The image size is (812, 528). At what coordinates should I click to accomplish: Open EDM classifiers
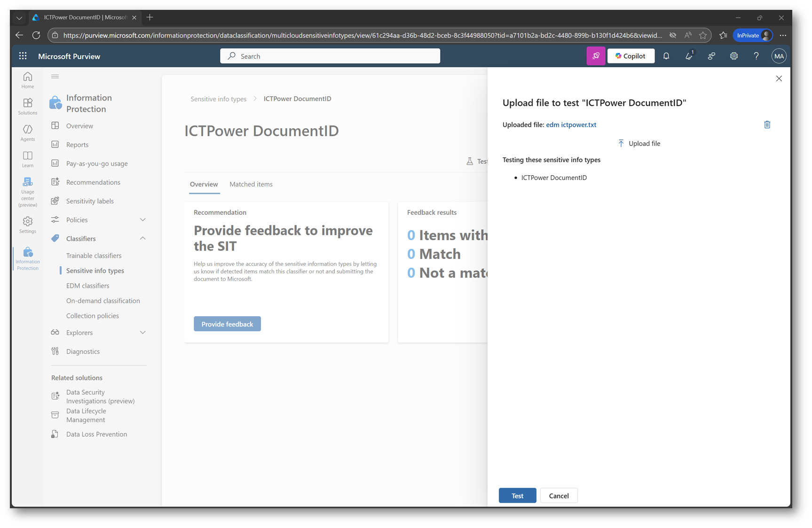click(87, 286)
